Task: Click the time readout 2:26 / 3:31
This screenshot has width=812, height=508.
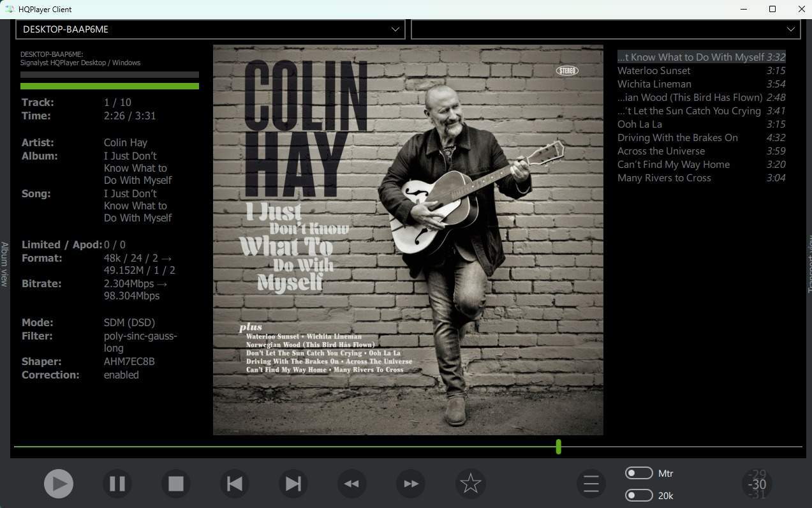Action: click(x=130, y=116)
